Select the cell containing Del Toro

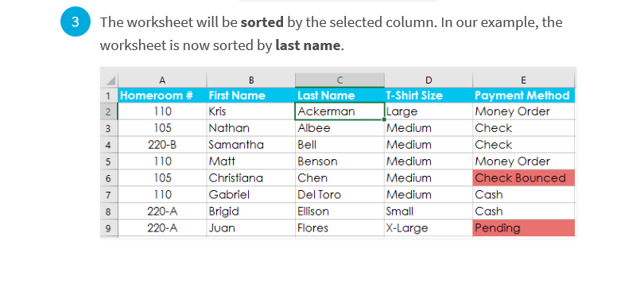coord(339,194)
